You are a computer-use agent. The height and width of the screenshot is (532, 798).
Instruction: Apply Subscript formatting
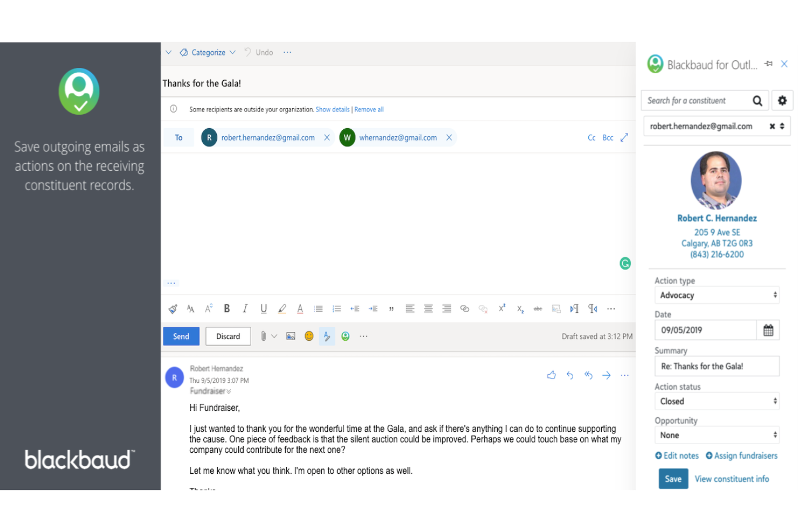[520, 309]
